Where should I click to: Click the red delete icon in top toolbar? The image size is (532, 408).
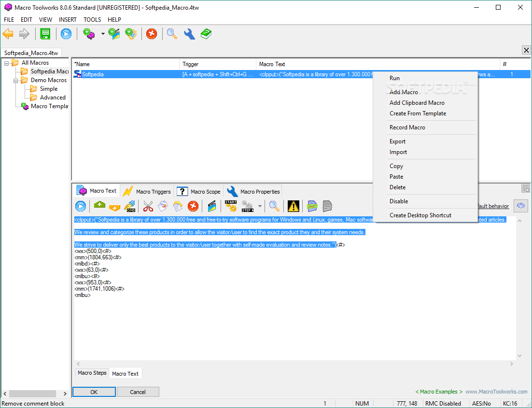[x=152, y=34]
